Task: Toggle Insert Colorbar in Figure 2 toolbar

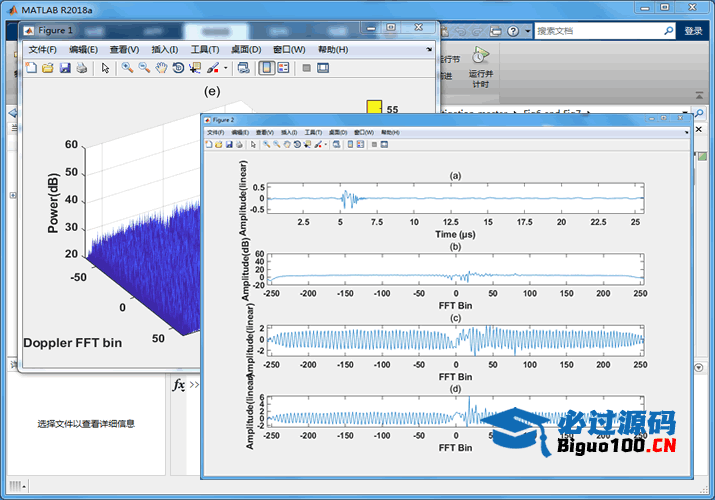Action: click(x=350, y=144)
